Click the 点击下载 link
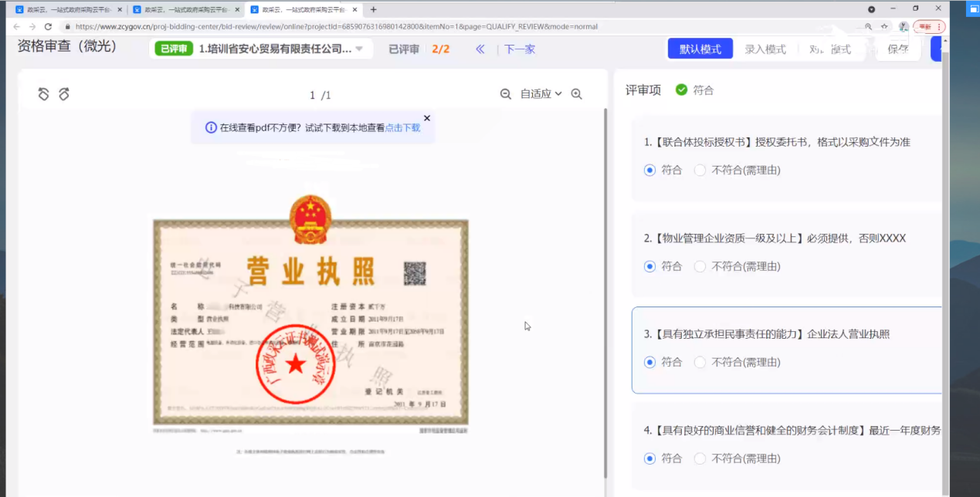The image size is (980, 497). (402, 128)
